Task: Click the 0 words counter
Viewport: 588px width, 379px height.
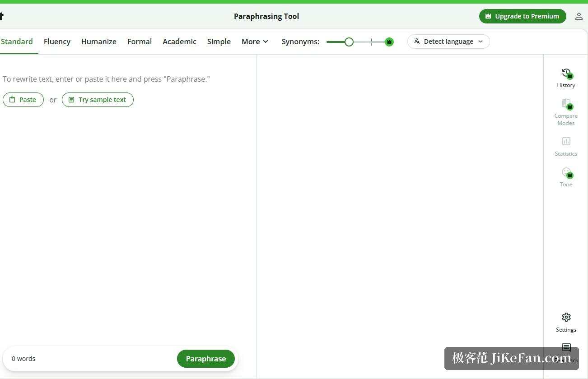Action: (23, 359)
